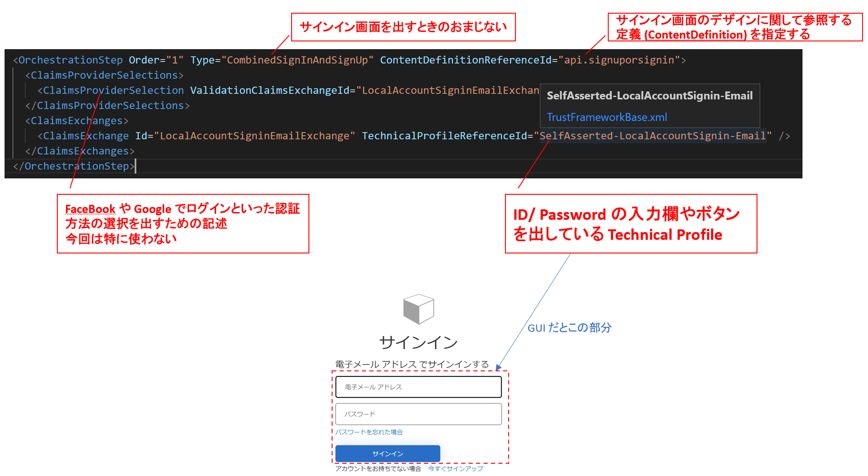Click the blue サインイン button
The width and height of the screenshot is (868, 476).
point(388,454)
